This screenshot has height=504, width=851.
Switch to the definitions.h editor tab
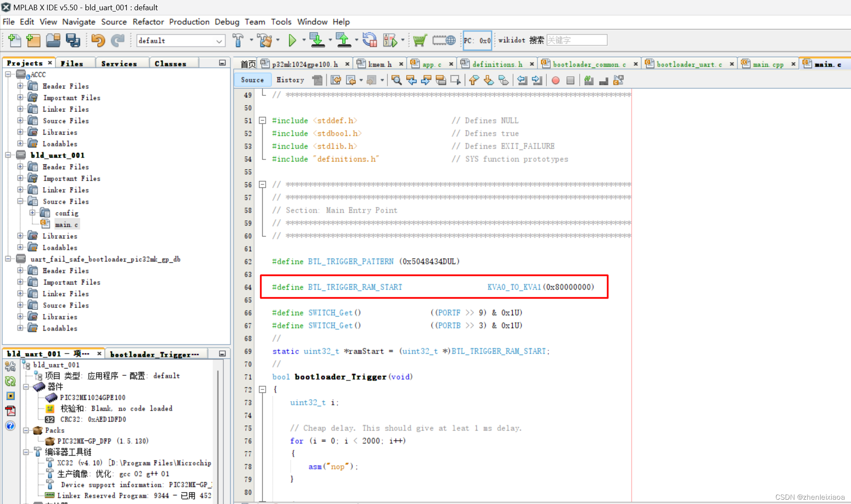coord(498,64)
